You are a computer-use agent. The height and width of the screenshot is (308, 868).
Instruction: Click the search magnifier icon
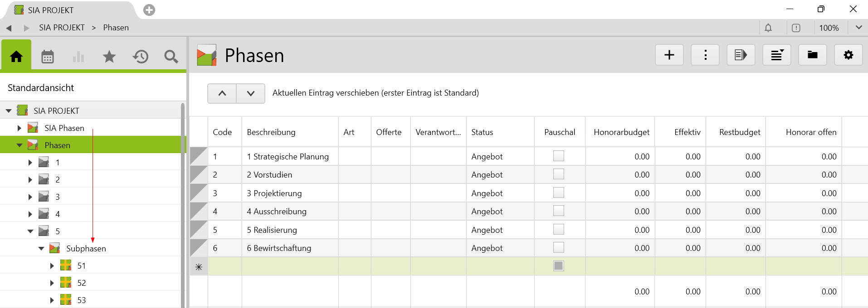click(171, 57)
